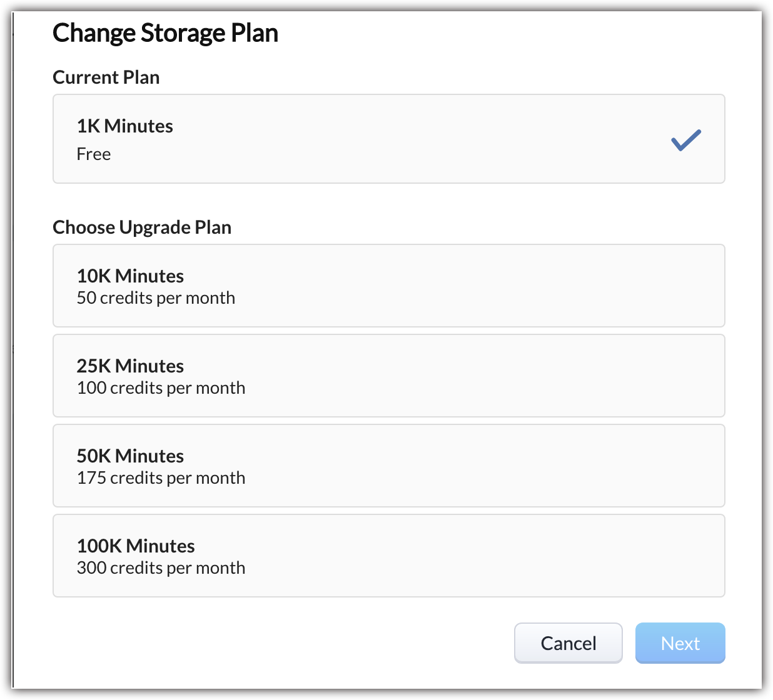The height and width of the screenshot is (700, 773).
Task: Pick the 50K Minutes upgrade plan card
Action: tap(388, 466)
